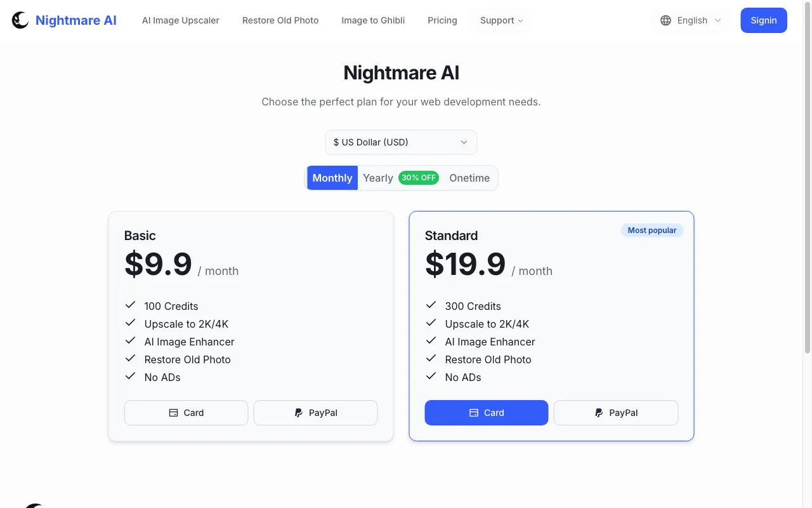Click the globe language icon
Image resolution: width=812 pixels, height=508 pixels.
click(x=665, y=20)
